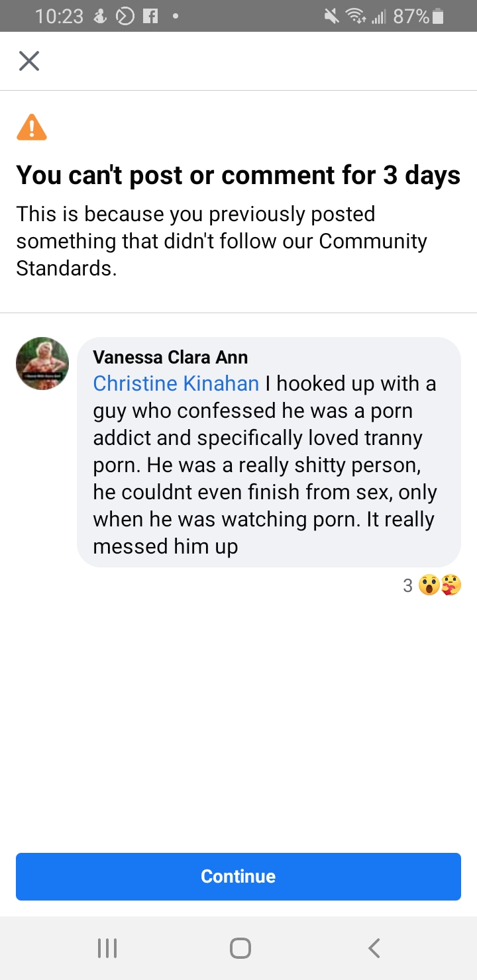The image size is (477, 980).
Task: Tap the orange warning triangle icon
Action: [x=32, y=127]
